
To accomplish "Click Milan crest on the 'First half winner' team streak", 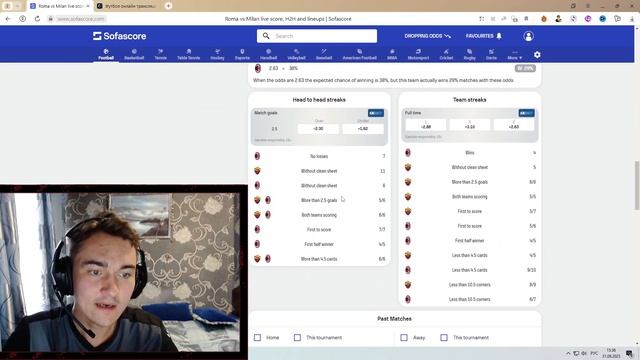I will 408,241.
